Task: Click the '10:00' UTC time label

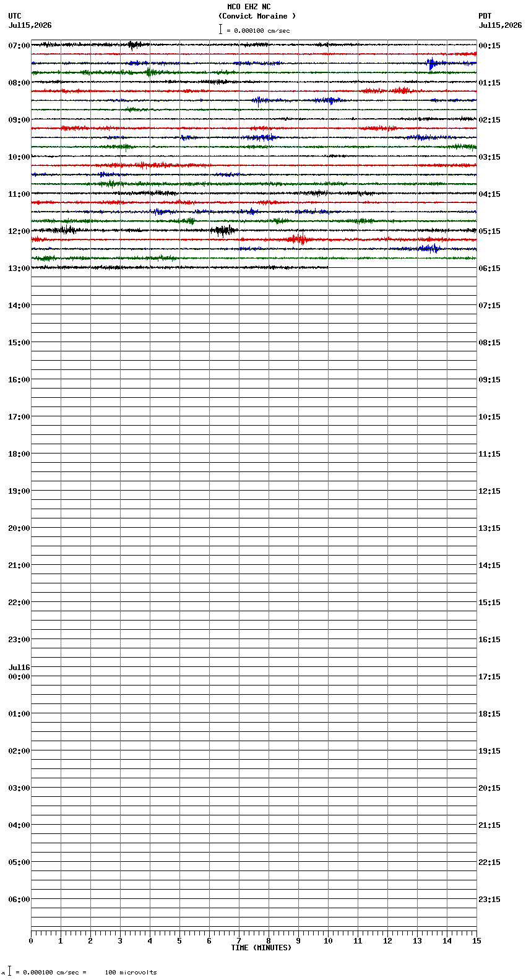Action: click(19, 157)
